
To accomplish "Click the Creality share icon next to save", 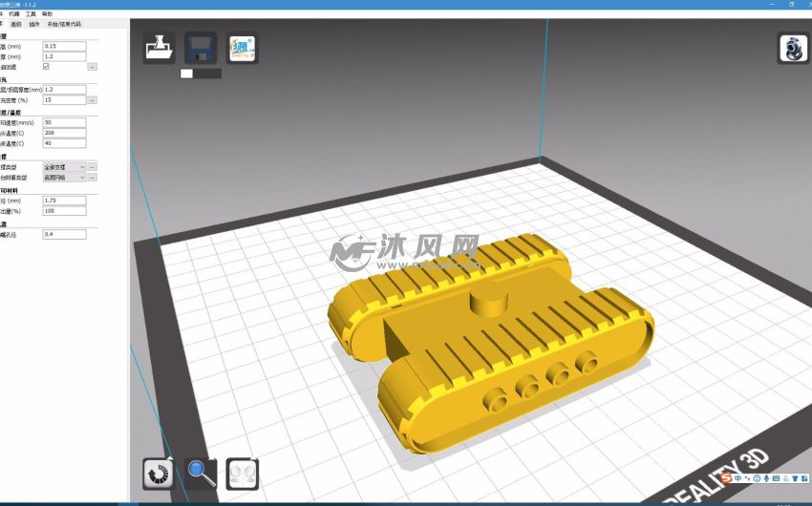I will [x=242, y=48].
